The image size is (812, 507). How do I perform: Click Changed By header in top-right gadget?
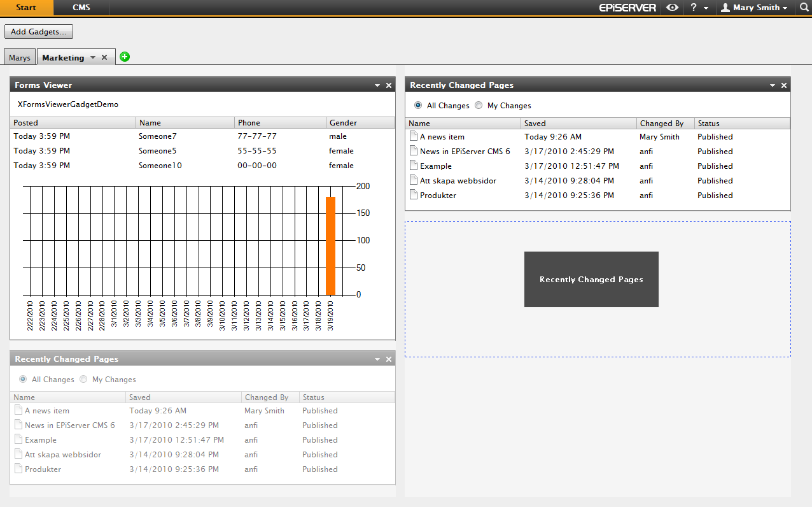[x=666, y=124]
